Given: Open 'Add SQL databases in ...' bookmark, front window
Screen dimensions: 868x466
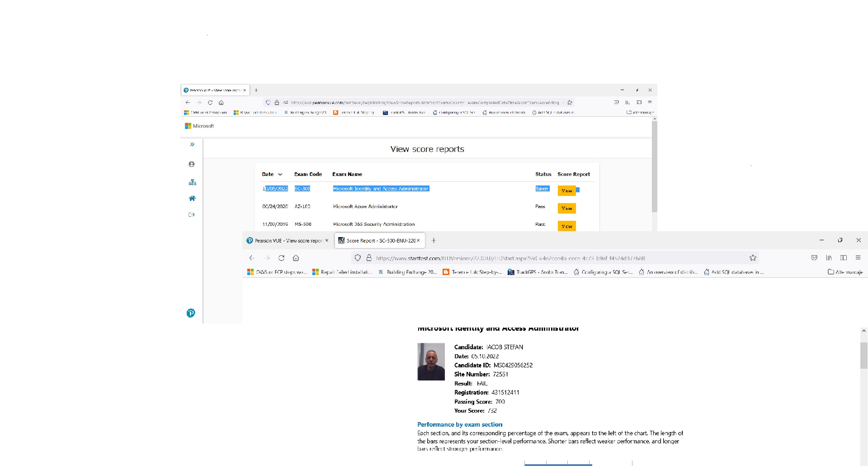Looking at the screenshot, I should (x=733, y=272).
